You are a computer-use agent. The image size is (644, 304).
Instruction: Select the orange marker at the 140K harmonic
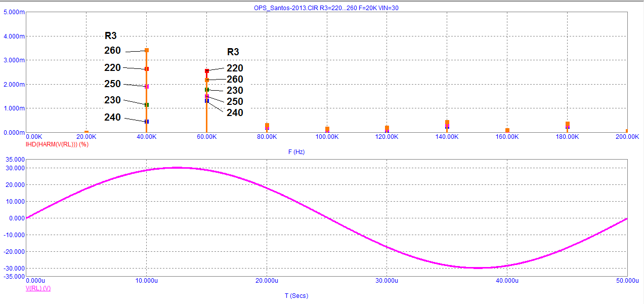pos(447,122)
